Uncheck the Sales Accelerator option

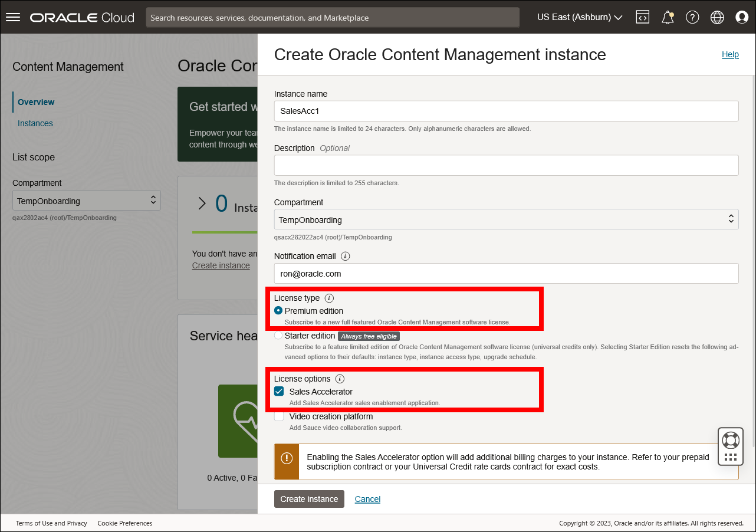(x=278, y=391)
